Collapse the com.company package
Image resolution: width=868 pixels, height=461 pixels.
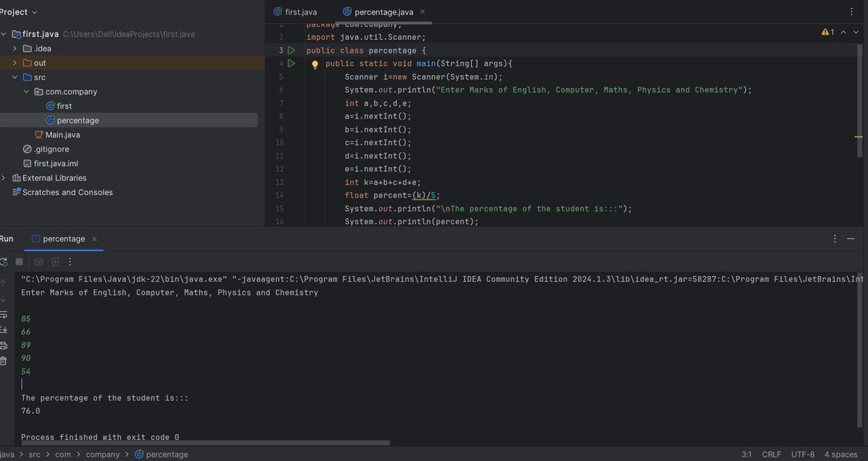(x=26, y=92)
